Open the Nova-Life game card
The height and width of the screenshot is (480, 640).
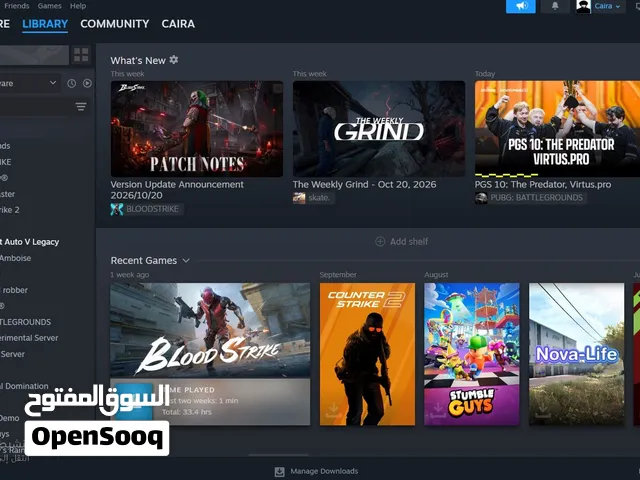click(x=576, y=354)
